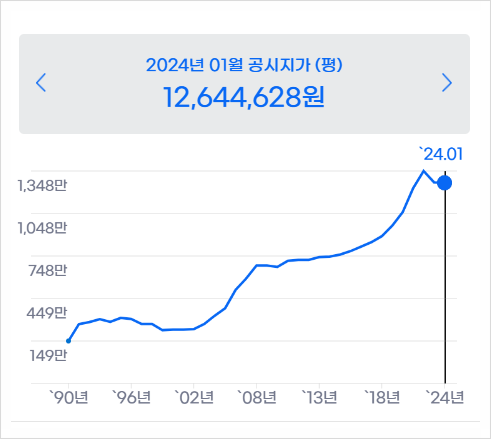The width and height of the screenshot is (491, 439).
Task: Select the `24년 axis label
Action: (x=445, y=397)
